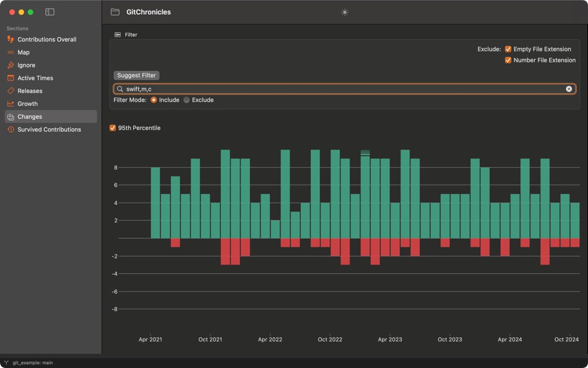Click the striped clipped green bar top
This screenshot has width=588, height=368.
tap(365, 153)
